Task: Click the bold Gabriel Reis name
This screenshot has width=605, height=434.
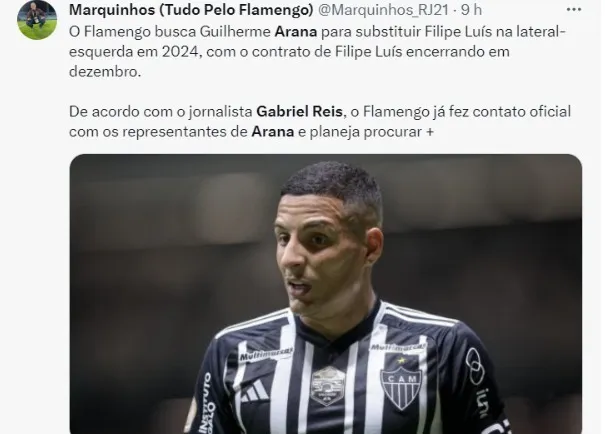Action: [x=299, y=111]
